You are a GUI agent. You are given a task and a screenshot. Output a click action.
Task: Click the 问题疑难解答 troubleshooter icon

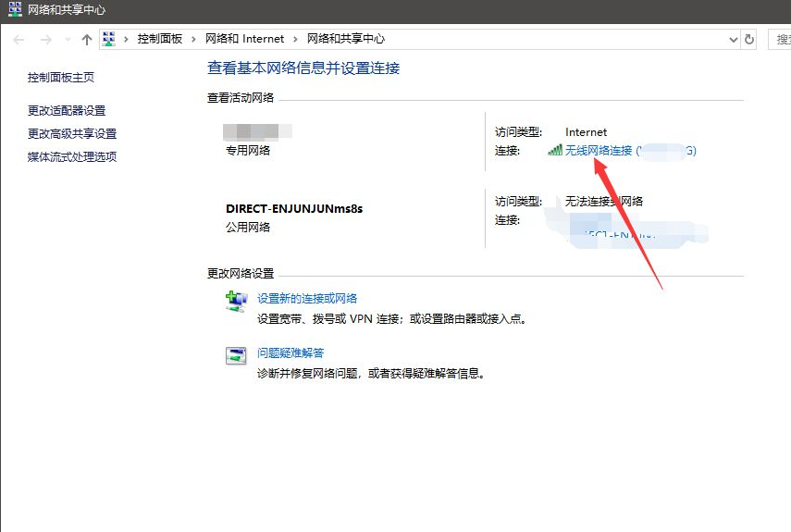(x=237, y=355)
